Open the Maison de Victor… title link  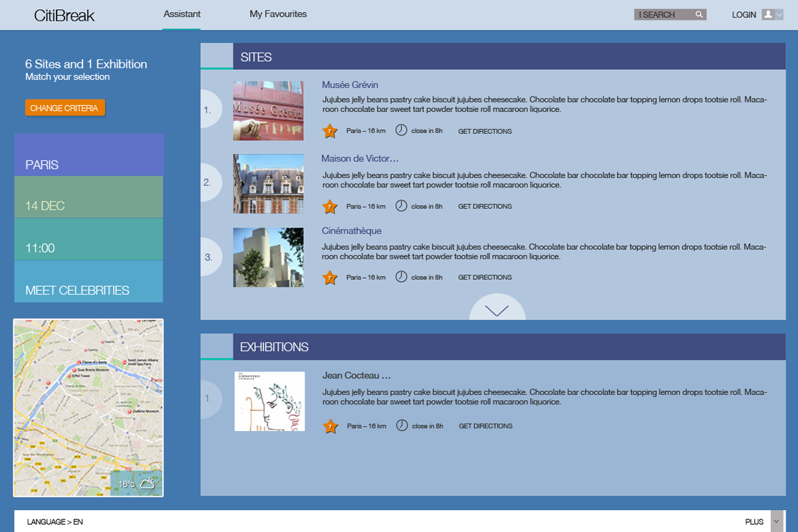coord(360,158)
